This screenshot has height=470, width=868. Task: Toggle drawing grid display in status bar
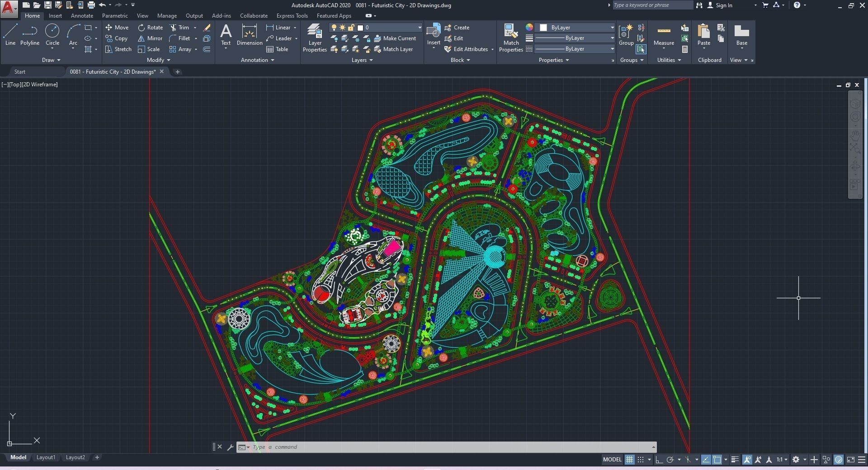point(629,460)
